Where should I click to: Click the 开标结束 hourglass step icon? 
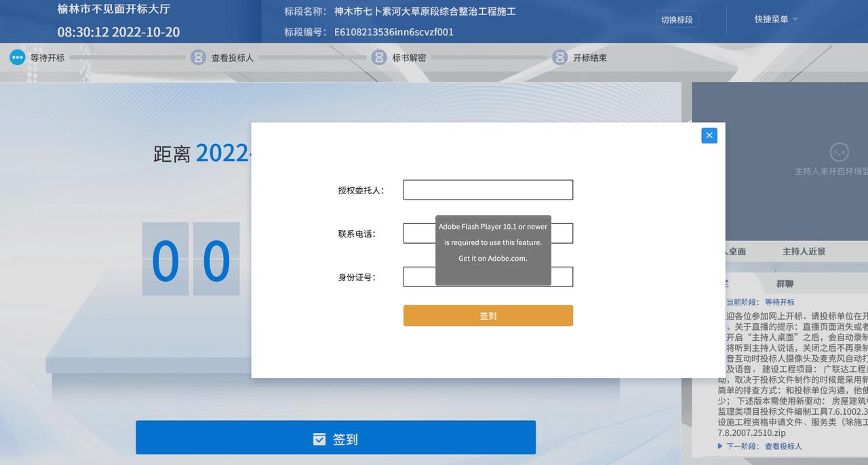pyautogui.click(x=559, y=58)
